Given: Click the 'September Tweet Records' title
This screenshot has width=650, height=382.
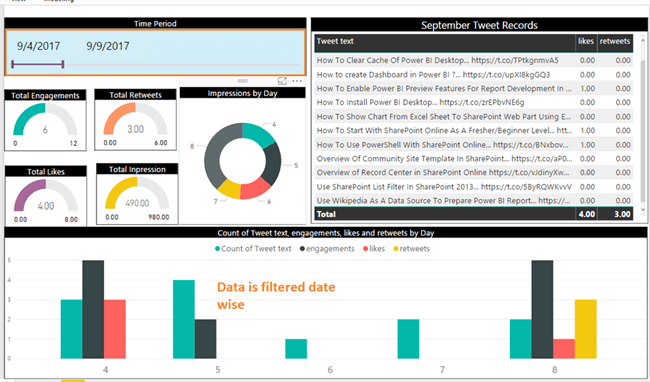Looking at the screenshot, I should click(x=479, y=25).
